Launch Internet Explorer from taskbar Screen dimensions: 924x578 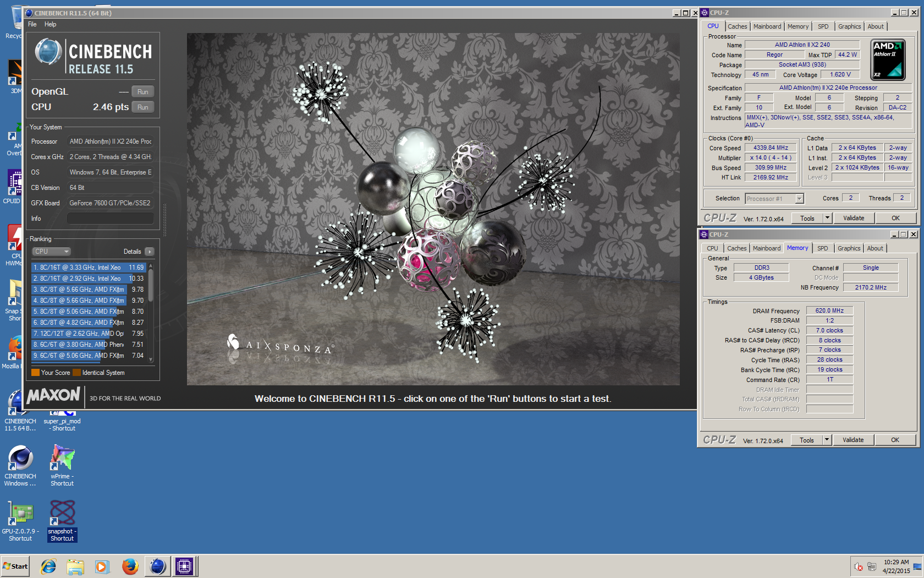coord(48,566)
